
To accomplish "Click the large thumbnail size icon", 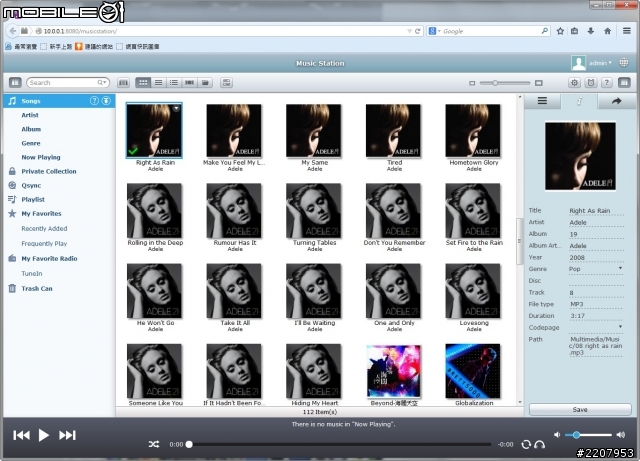I will pos(539,83).
